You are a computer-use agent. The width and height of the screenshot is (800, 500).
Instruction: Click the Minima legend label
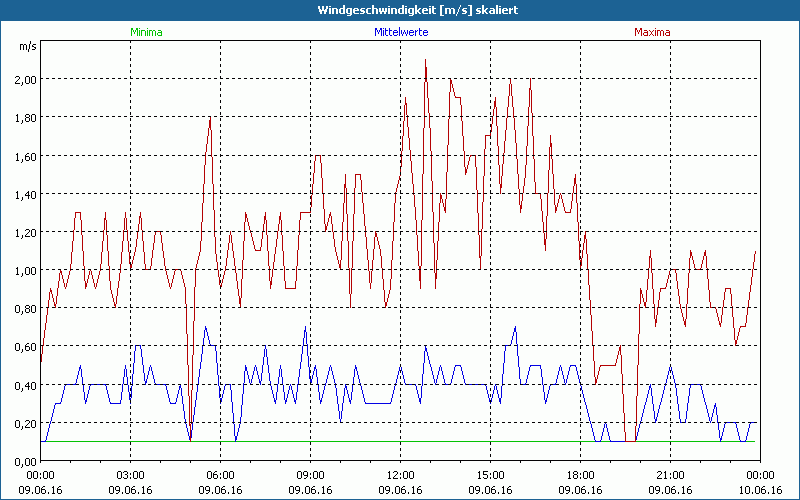click(x=145, y=32)
